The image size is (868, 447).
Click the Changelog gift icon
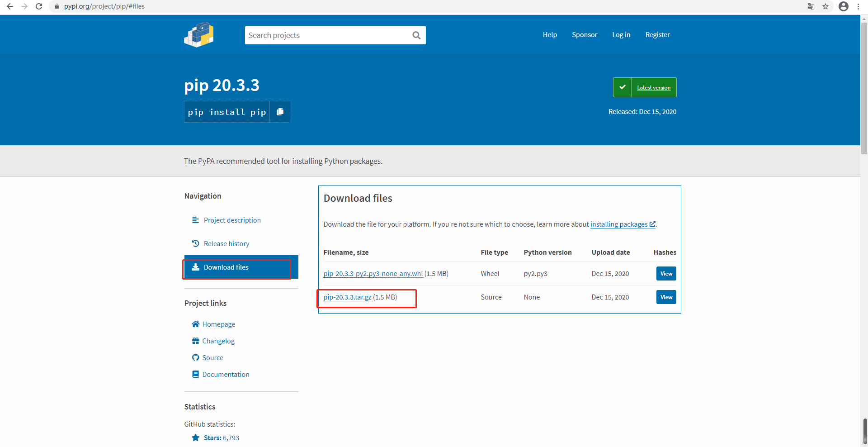(x=196, y=341)
